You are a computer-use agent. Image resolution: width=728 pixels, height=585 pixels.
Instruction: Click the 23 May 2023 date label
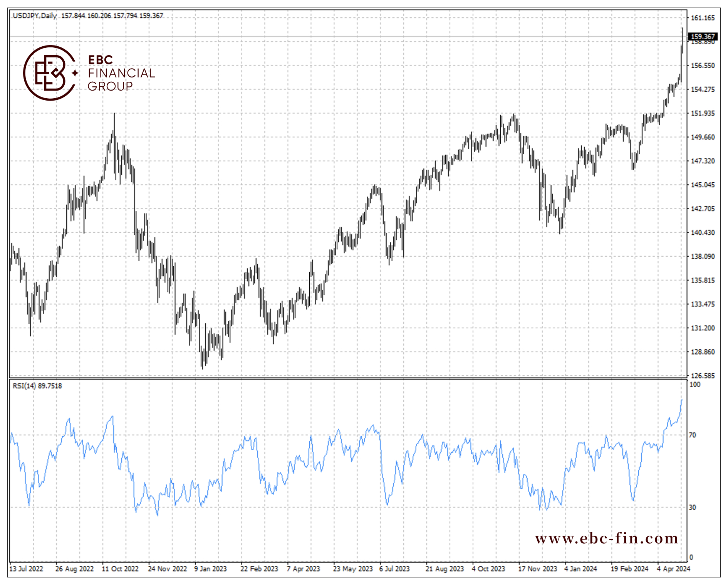353,569
